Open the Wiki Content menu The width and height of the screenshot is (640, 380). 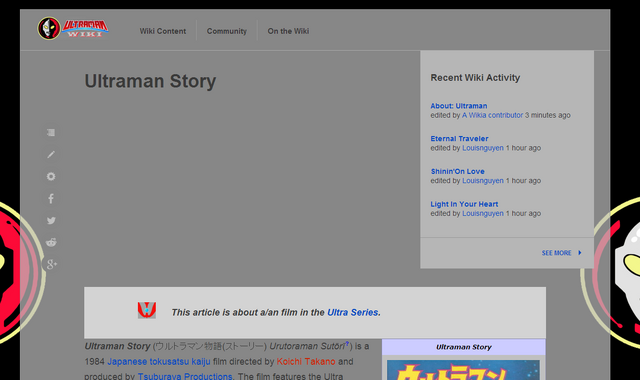pyautogui.click(x=162, y=31)
